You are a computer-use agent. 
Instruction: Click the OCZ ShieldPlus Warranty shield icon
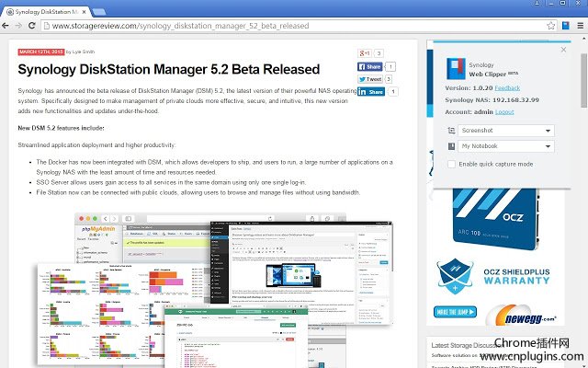(x=455, y=276)
